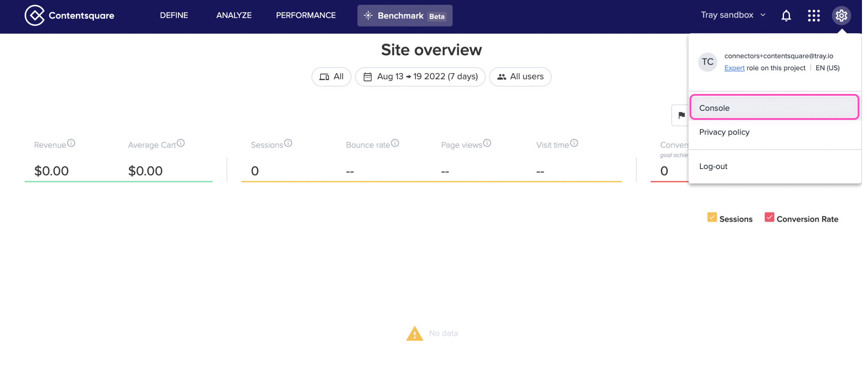Image resolution: width=868 pixels, height=385 pixels.
Task: Open the ANALYZE navigation menu
Action: point(234,16)
